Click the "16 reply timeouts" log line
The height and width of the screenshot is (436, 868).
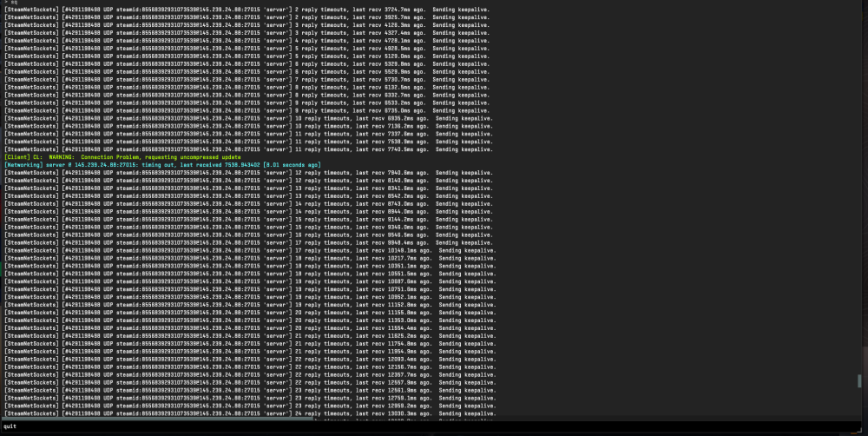coord(248,235)
